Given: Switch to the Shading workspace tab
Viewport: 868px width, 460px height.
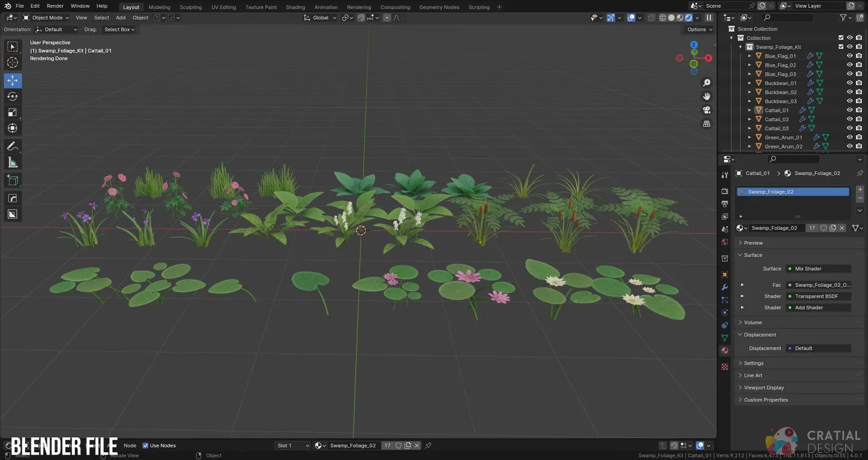Looking at the screenshot, I should coord(295,7).
